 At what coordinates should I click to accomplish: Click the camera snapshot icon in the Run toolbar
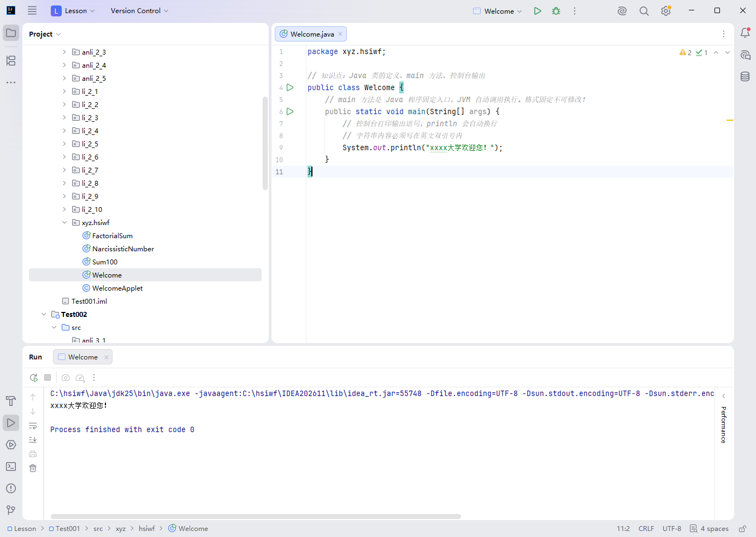(x=66, y=377)
